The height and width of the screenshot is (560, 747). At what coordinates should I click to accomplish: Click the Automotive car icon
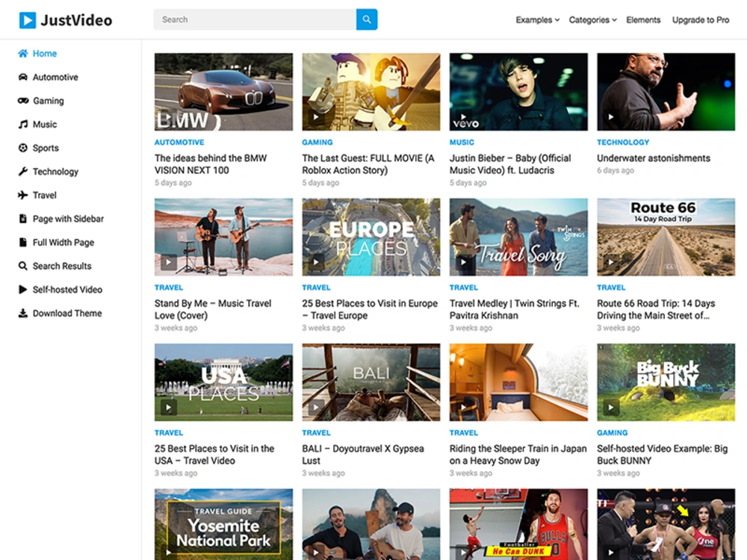pyautogui.click(x=23, y=77)
